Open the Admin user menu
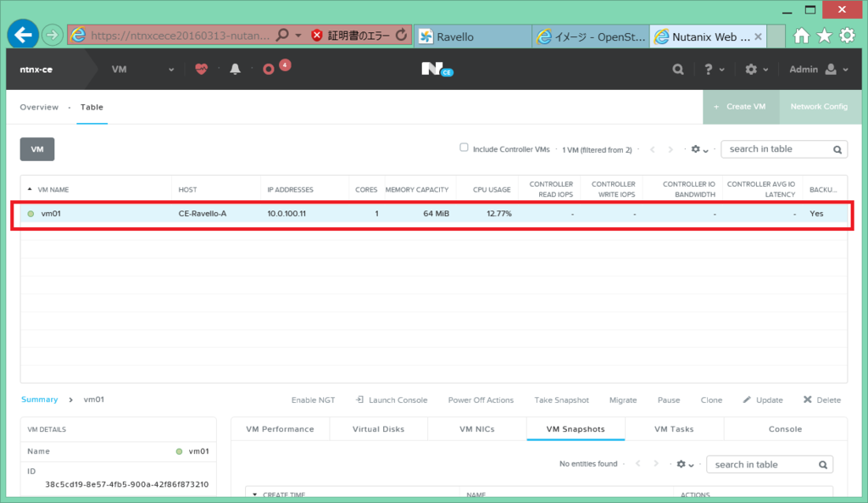This screenshot has width=868, height=503. coord(819,70)
